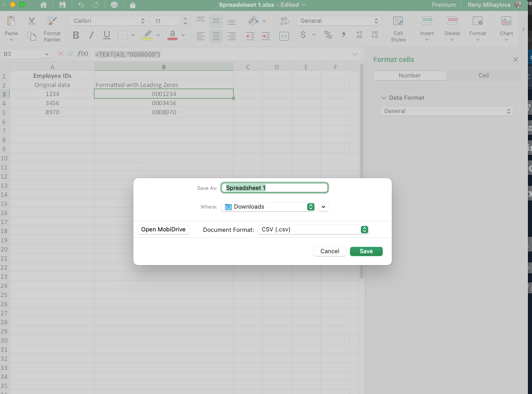
Task: Switch to the Number tab
Action: pos(410,76)
